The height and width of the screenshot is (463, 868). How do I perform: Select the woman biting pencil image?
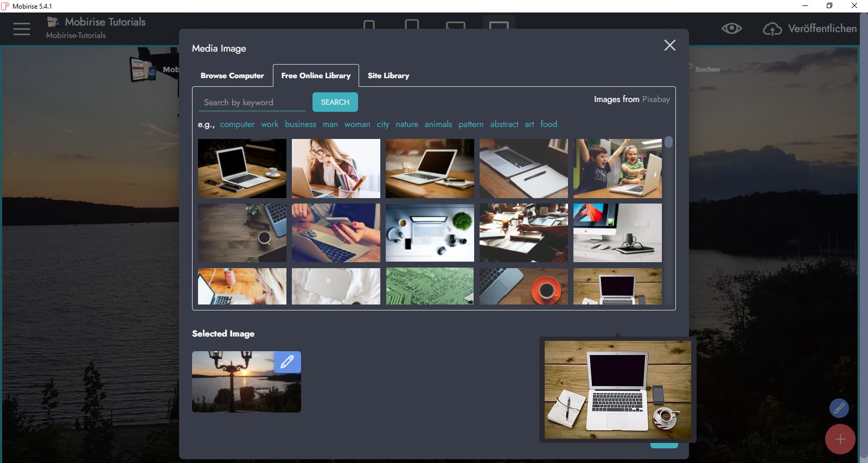(x=336, y=168)
